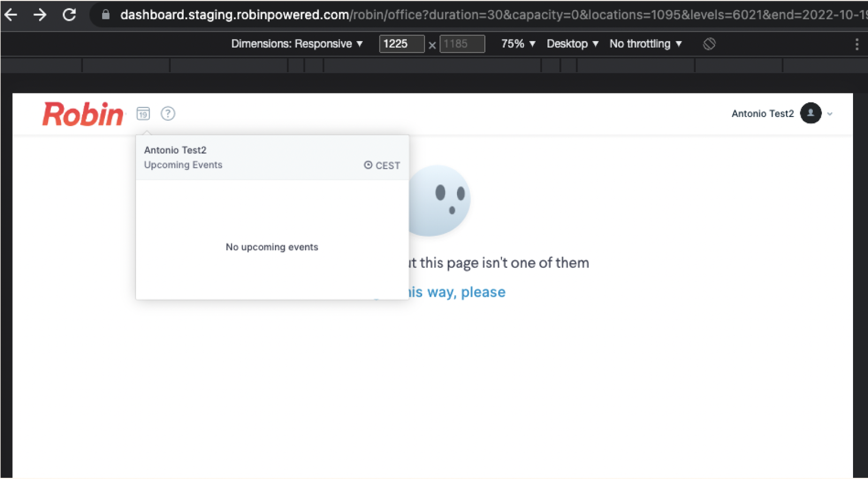868x479 pixels.
Task: Click the Robin logo
Action: tap(83, 114)
